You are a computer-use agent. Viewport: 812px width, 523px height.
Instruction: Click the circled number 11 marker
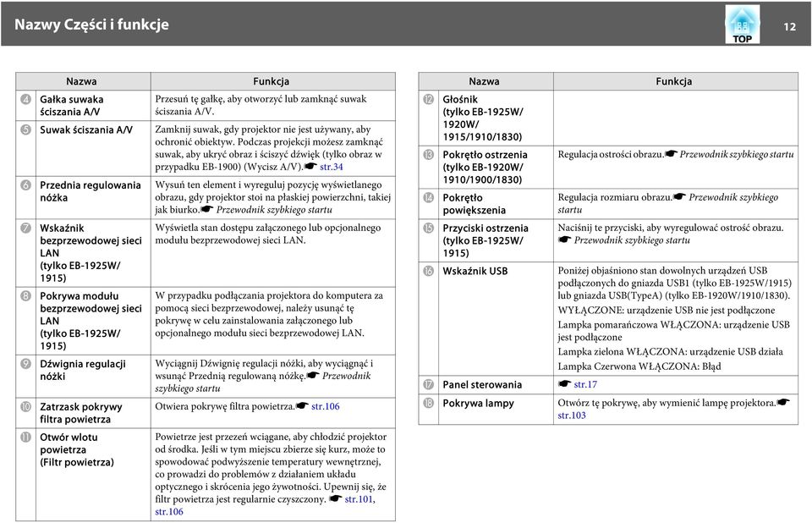click(26, 438)
